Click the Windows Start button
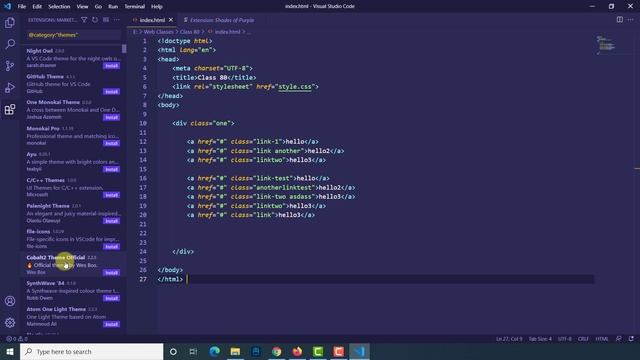 coord(10,351)
